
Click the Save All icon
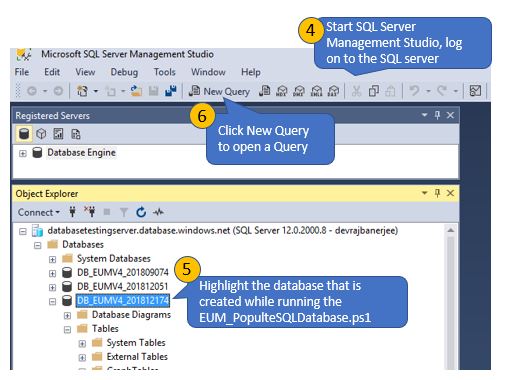click(171, 91)
